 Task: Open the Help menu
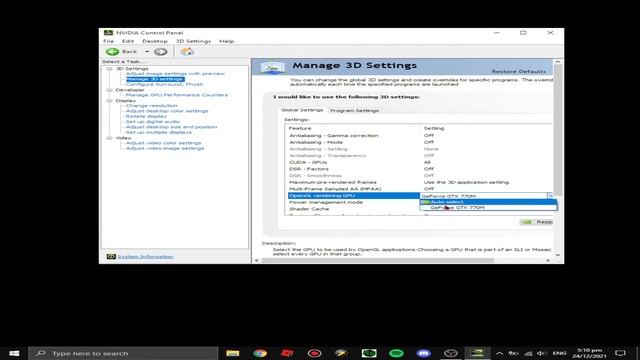pos(227,41)
